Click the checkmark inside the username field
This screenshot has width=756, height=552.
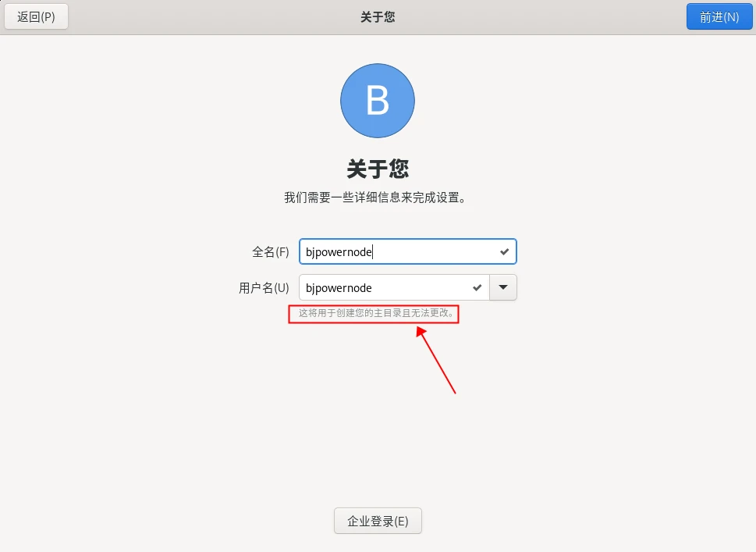point(477,287)
